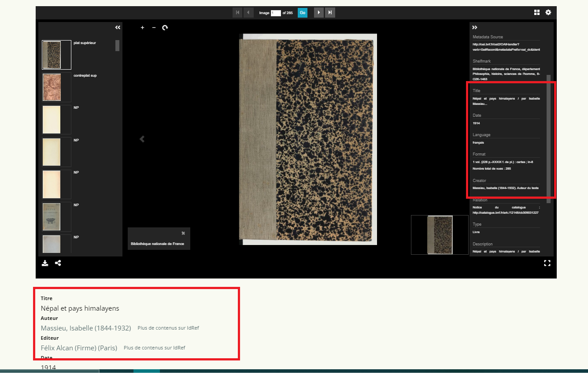Collapse the left thumbnails panel
Screen dimensions: 588x375
click(x=118, y=27)
